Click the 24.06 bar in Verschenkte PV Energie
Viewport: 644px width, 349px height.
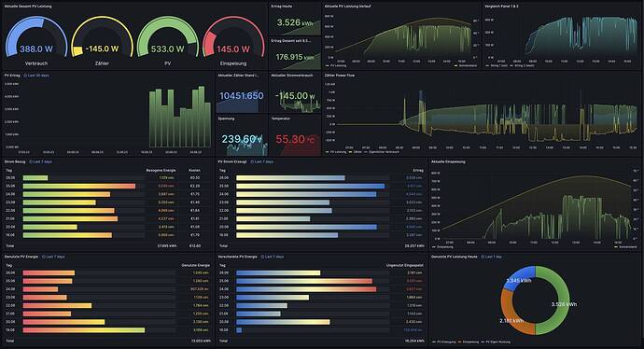coord(306,289)
